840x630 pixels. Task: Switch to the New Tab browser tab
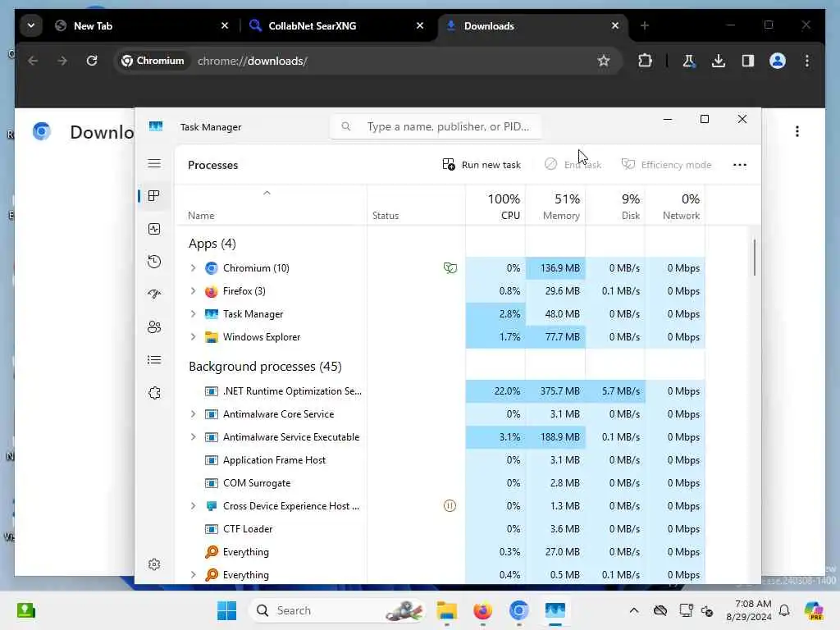142,25
